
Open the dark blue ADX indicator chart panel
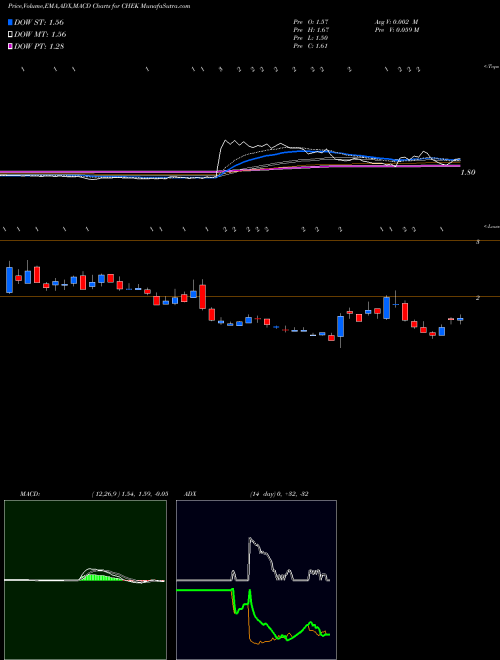click(x=256, y=580)
